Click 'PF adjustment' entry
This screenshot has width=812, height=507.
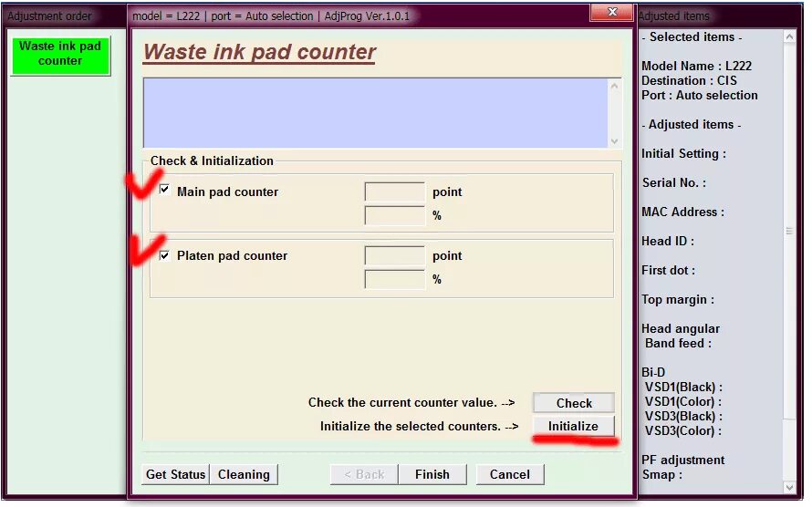pos(682,460)
